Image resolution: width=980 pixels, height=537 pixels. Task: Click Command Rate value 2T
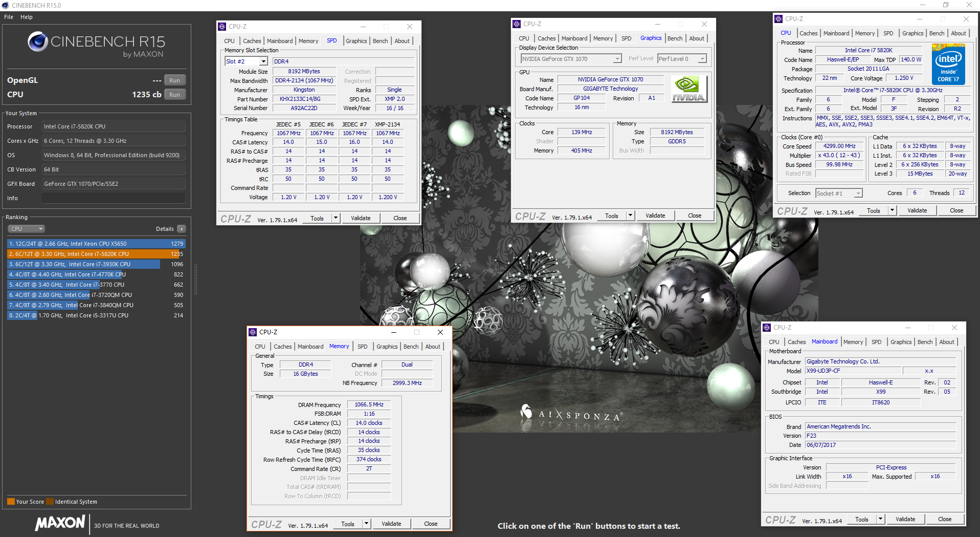pyautogui.click(x=369, y=468)
